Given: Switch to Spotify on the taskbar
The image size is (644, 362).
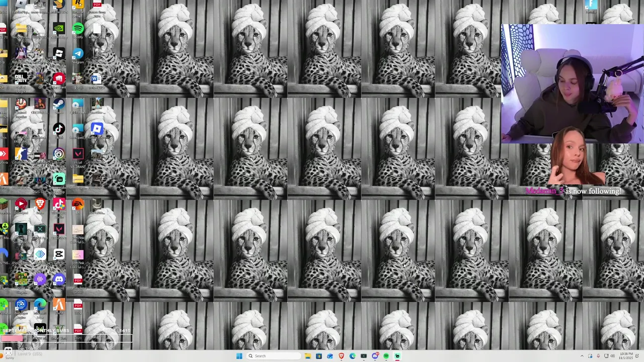Looking at the screenshot, I should point(386,356).
